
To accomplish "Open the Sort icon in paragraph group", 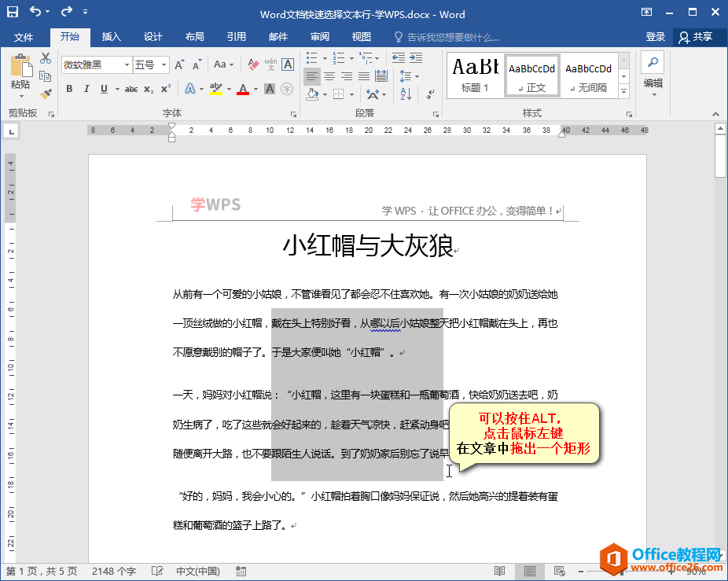I will coord(406,94).
